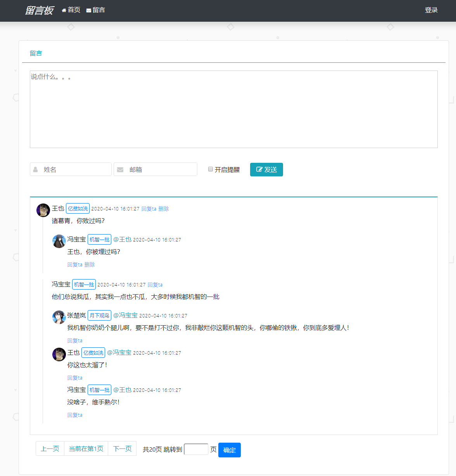Click 王也's avatar on the first message

click(x=43, y=210)
